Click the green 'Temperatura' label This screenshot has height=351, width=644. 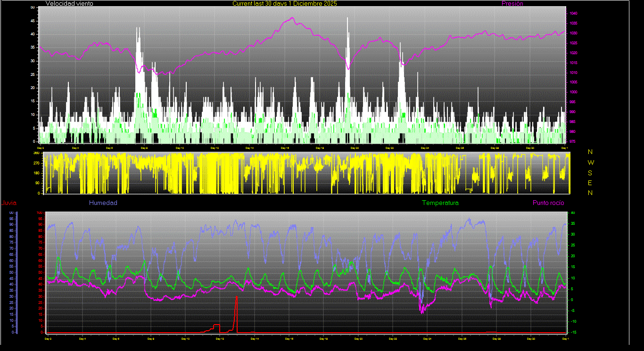click(440, 203)
